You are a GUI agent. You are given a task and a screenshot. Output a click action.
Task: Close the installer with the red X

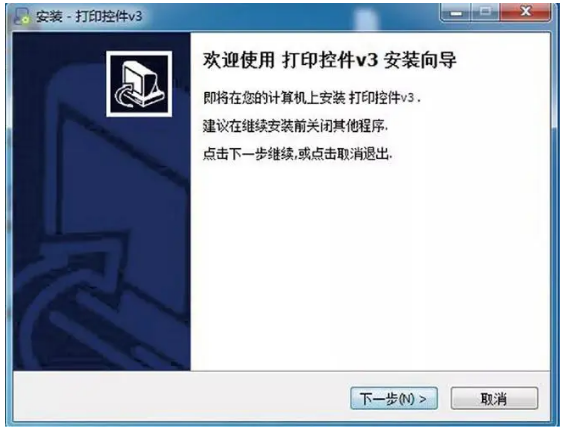point(525,13)
